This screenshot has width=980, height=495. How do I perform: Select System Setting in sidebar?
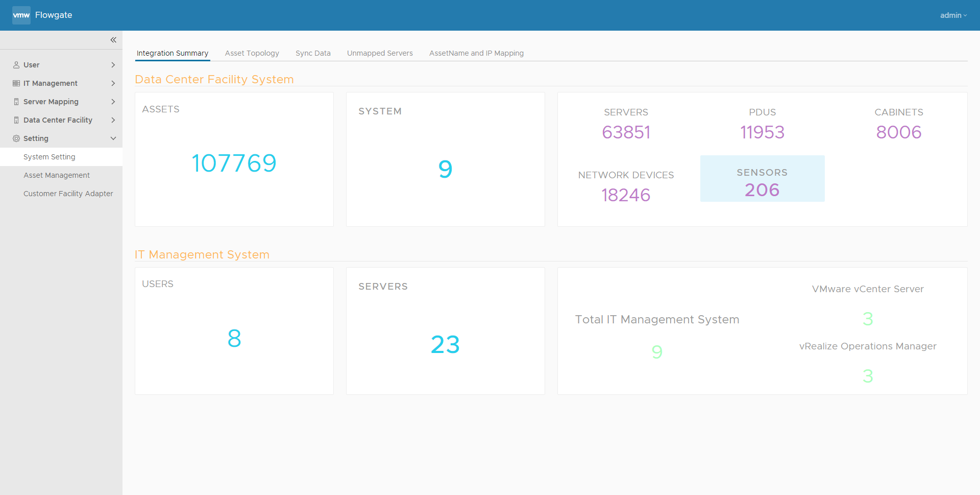pos(61,157)
